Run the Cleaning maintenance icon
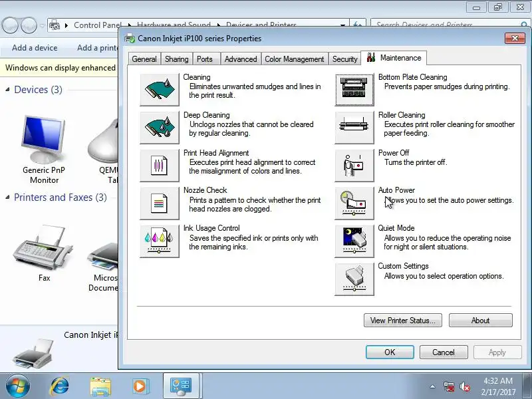Viewport: 532px width, 399px height. (x=160, y=90)
